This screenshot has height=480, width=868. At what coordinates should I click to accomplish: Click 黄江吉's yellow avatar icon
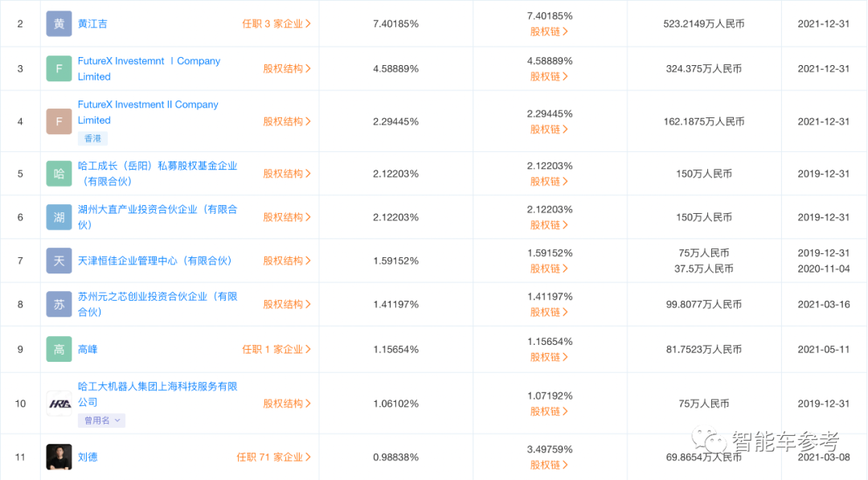[58, 23]
